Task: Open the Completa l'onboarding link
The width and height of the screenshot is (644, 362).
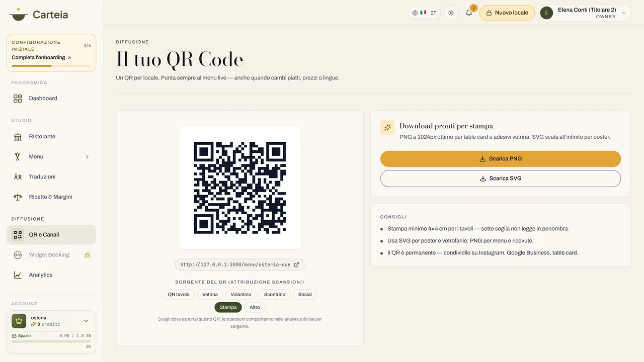Action: pos(41,58)
